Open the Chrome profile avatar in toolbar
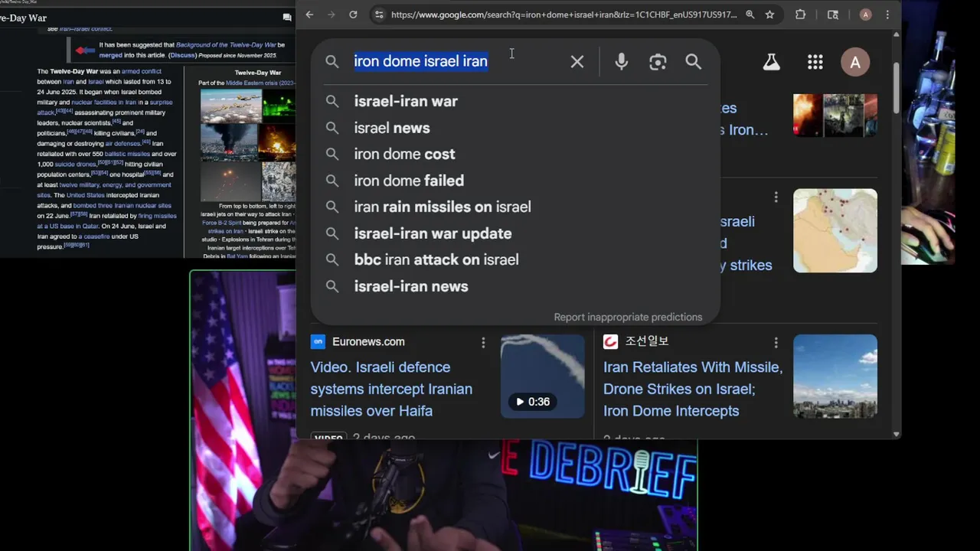 (x=866, y=15)
